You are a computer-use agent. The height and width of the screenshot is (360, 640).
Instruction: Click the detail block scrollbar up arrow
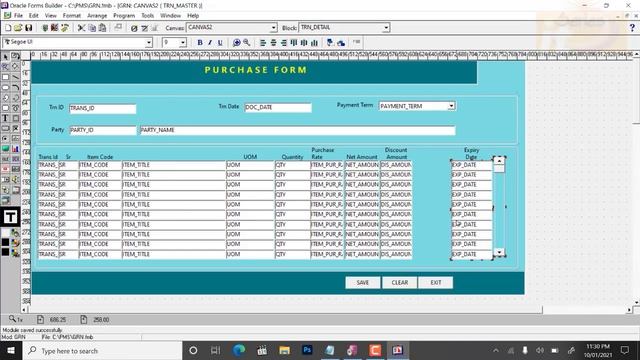pos(499,161)
